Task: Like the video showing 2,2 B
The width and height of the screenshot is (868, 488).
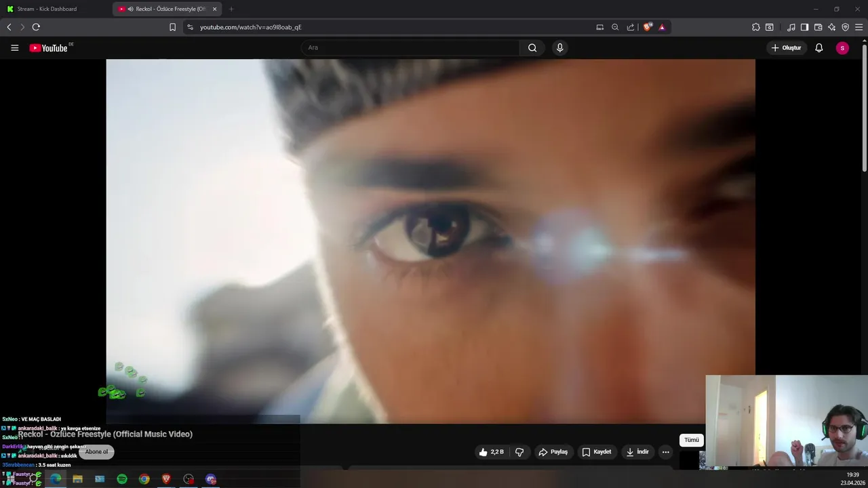Action: [491, 452]
